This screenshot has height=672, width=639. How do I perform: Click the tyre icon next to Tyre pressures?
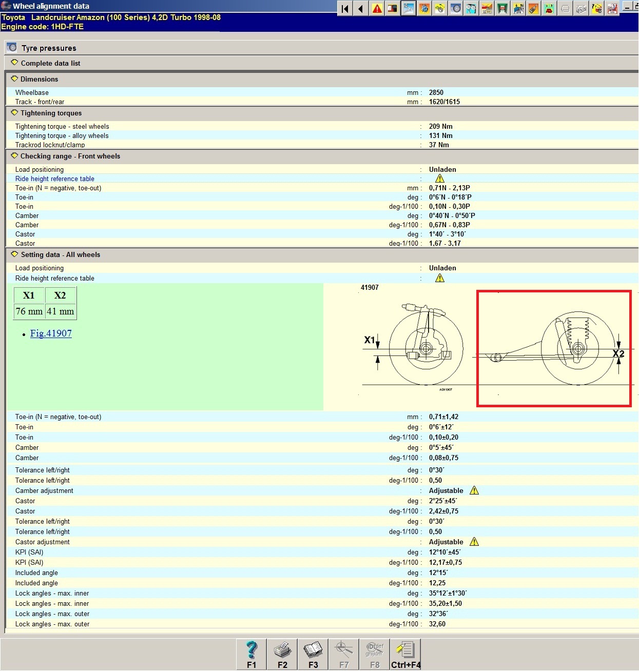pos(12,47)
